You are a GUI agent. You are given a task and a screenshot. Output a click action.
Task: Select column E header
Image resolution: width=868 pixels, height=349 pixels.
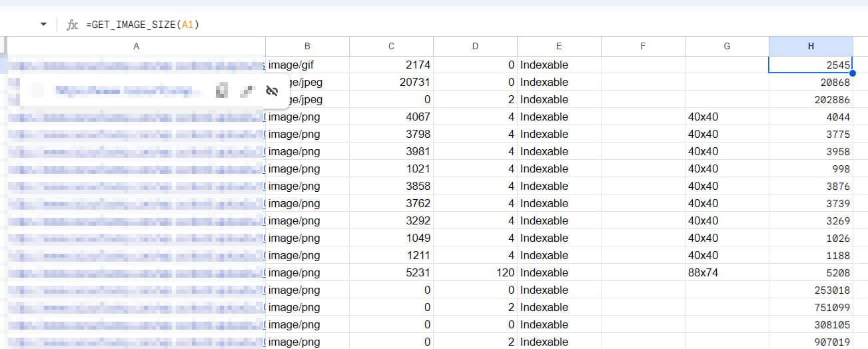559,46
